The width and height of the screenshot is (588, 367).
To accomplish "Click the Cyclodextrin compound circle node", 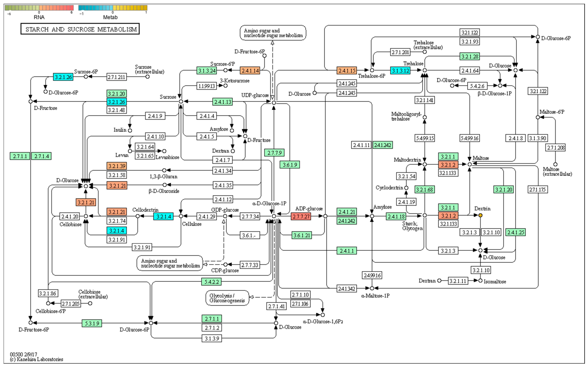I will coord(406,188).
